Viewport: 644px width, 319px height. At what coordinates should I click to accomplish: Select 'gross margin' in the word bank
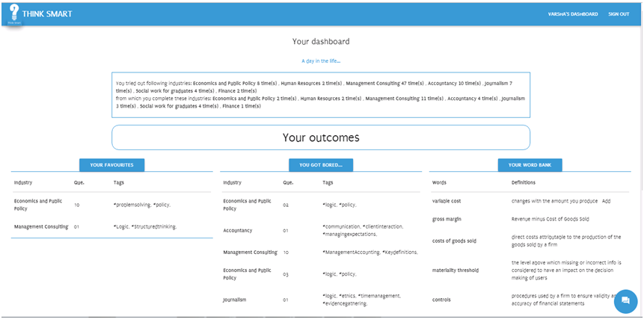(447, 220)
